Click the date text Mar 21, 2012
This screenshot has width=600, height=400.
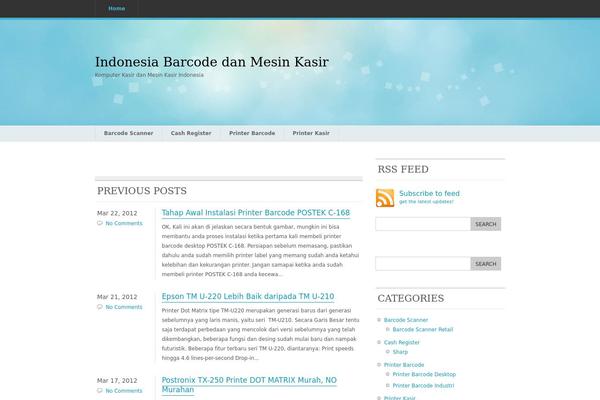[117, 297]
